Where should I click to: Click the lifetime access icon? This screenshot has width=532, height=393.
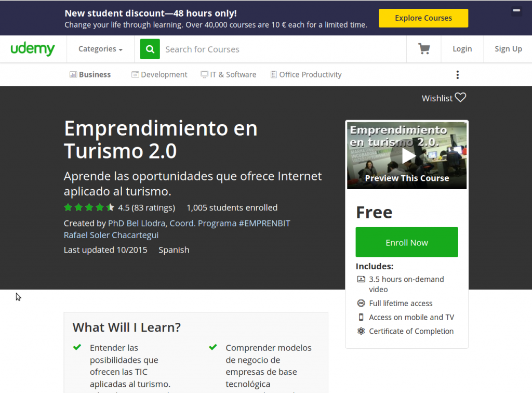pos(361,303)
